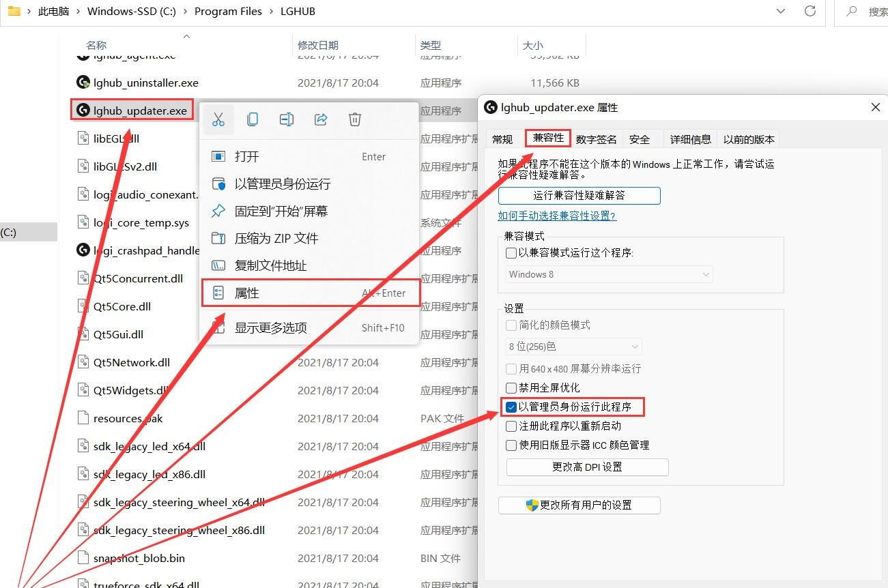Click 运行兼容性疑难解答 button
The width and height of the screenshot is (888, 588).
pyautogui.click(x=579, y=195)
